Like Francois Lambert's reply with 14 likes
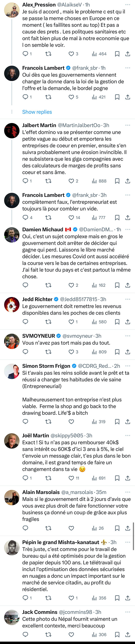This screenshot has height=644, width=135. point(71,218)
